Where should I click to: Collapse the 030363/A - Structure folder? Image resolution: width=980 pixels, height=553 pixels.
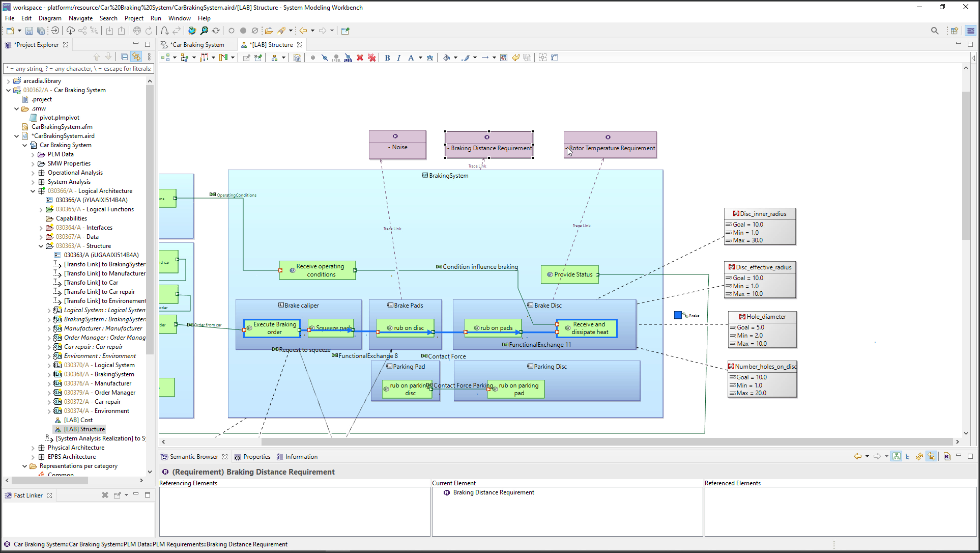coord(41,246)
